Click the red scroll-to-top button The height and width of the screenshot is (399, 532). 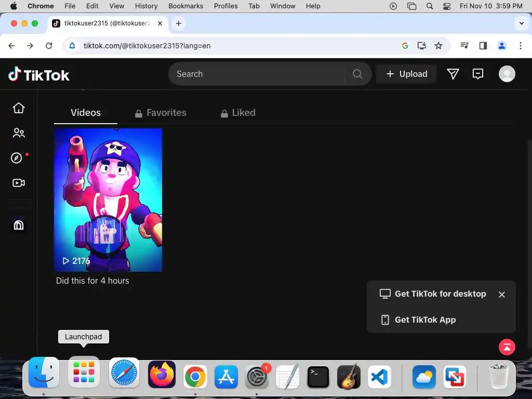pos(507,347)
